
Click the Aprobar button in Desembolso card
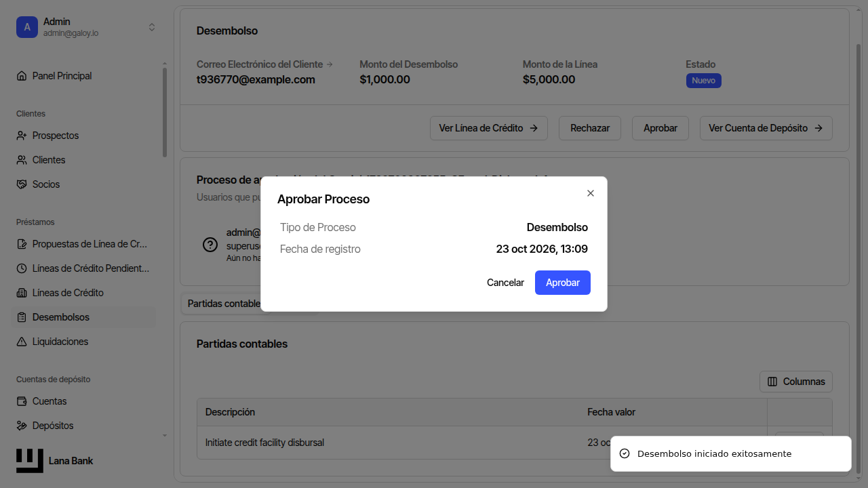pyautogui.click(x=660, y=128)
